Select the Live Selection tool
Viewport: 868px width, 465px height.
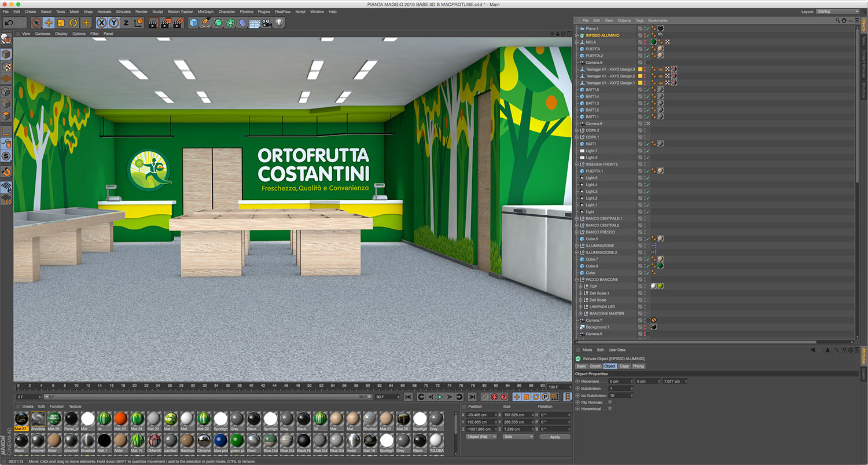coord(36,23)
